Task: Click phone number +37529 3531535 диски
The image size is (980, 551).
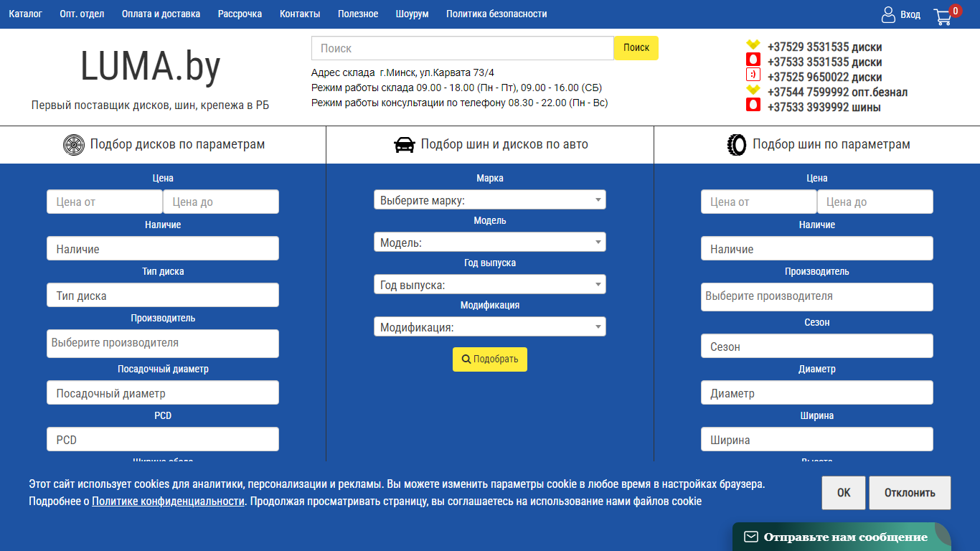Action: (824, 47)
